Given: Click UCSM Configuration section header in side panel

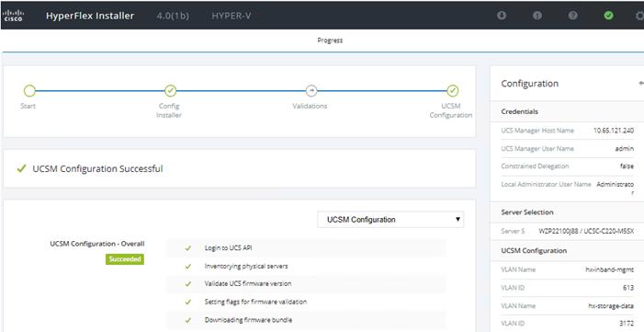Looking at the screenshot, I should pos(534,250).
